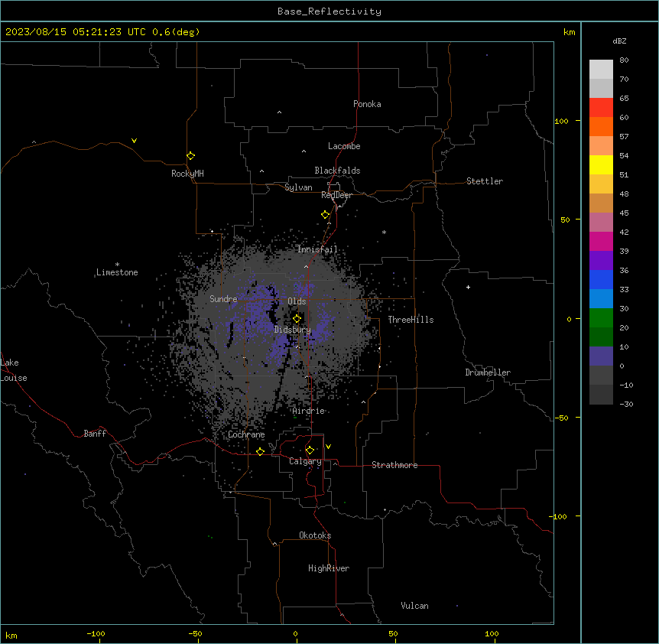
Task: Click the slate-purple 10-0 dBZ legend swatch
Action: (x=601, y=356)
